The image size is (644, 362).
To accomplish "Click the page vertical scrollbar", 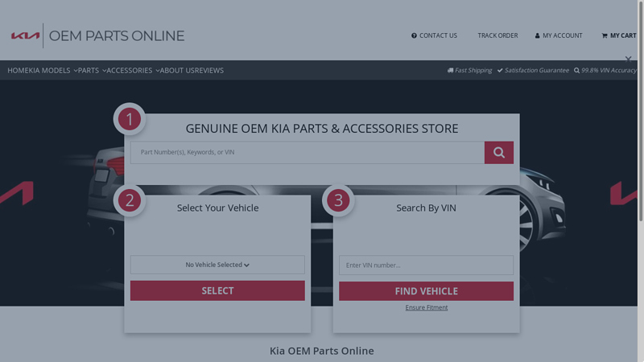I will (640, 111).
